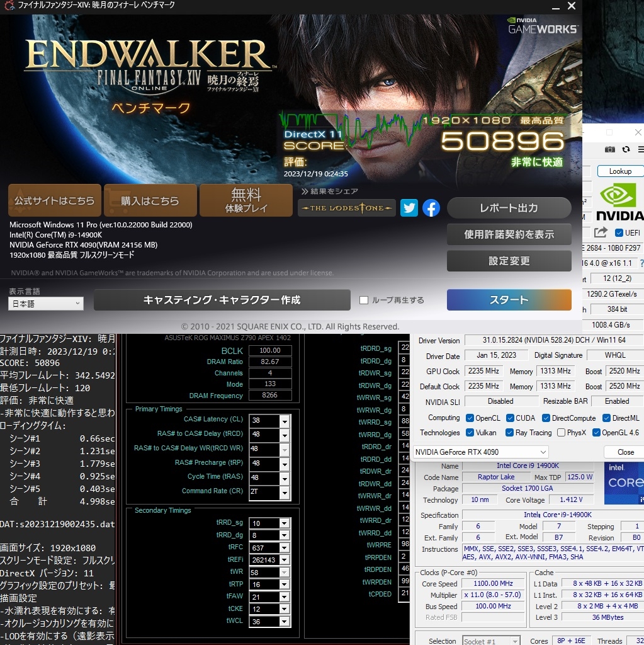Open CPU-Z Selection Socket #1 dropdown
The width and height of the screenshot is (644, 645).
tap(490, 641)
